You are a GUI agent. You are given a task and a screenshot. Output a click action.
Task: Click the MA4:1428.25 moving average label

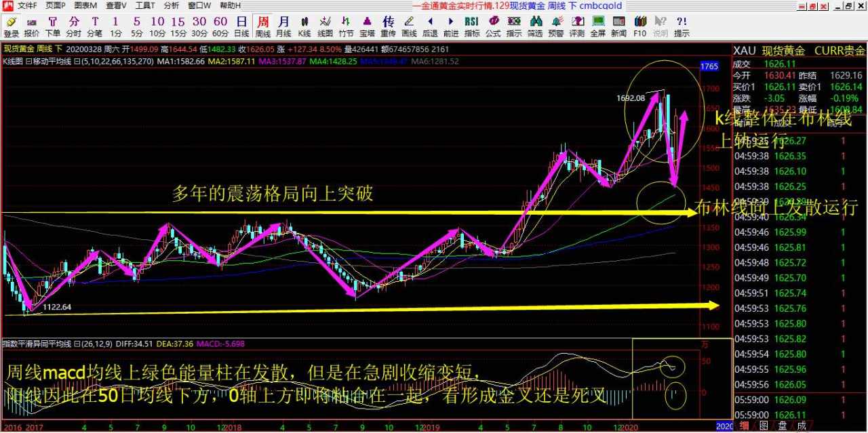333,61
